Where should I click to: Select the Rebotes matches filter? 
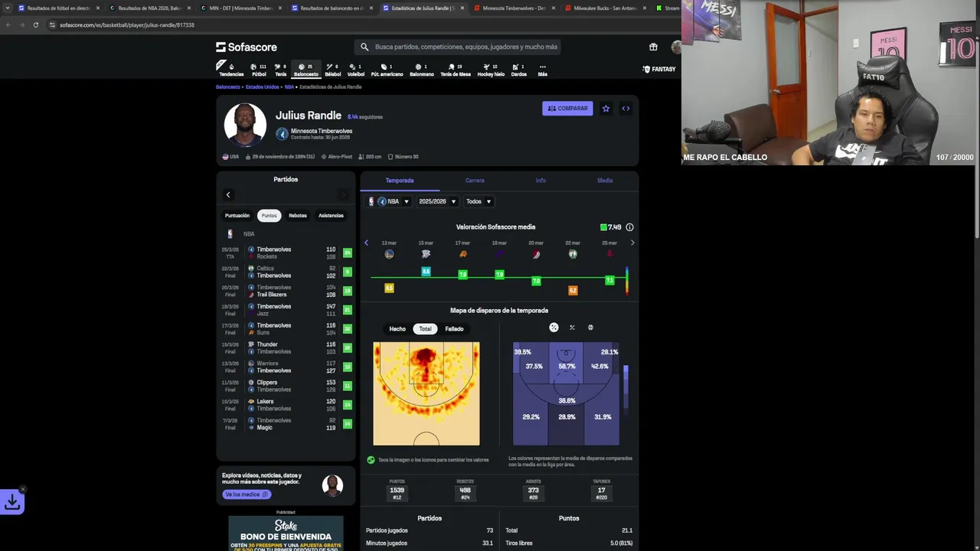pos(298,216)
